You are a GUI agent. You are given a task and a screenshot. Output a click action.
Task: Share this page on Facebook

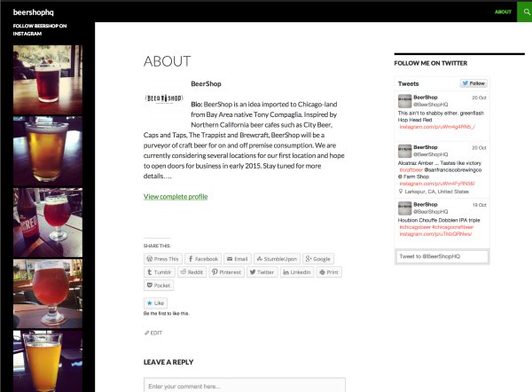click(202, 259)
